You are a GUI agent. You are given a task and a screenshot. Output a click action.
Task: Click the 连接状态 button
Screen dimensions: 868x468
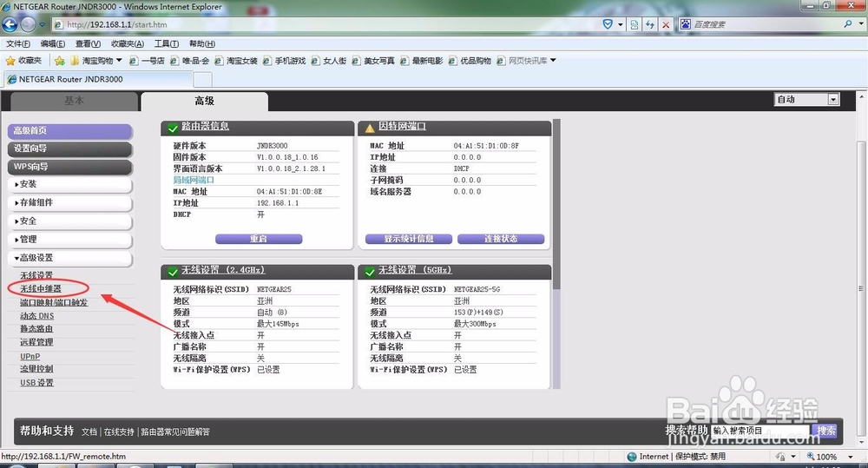tap(501, 239)
